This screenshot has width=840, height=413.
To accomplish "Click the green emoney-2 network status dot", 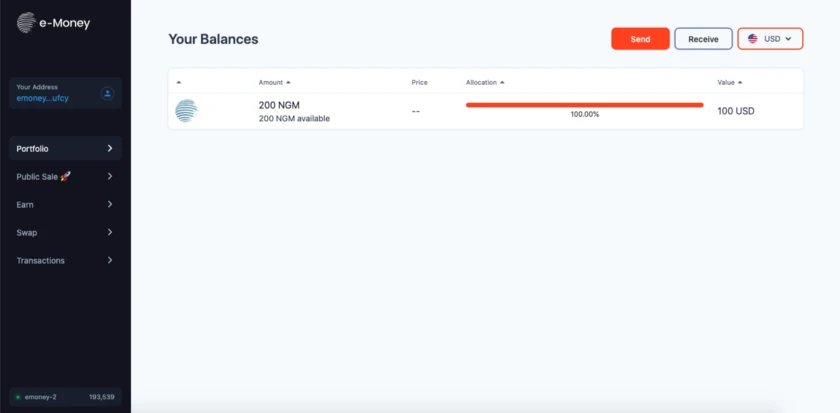I will [18, 397].
